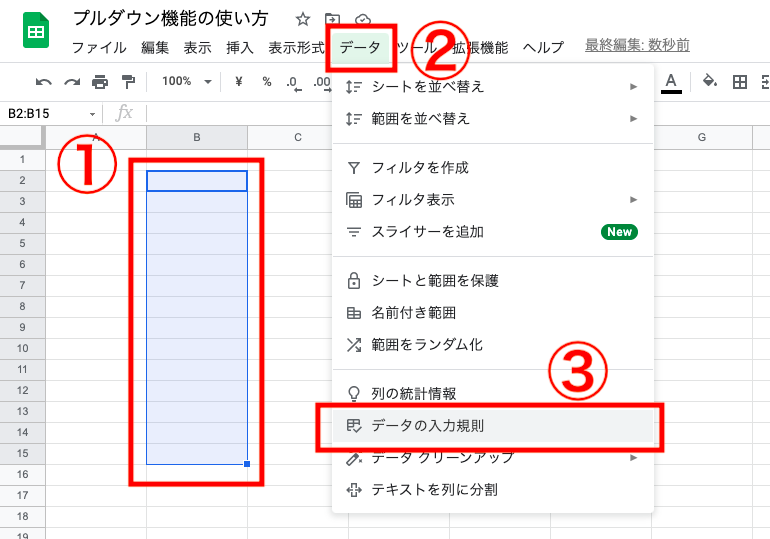Screen dimensions: 770x539
Task: Open the 表示 menu
Action: coord(197,48)
